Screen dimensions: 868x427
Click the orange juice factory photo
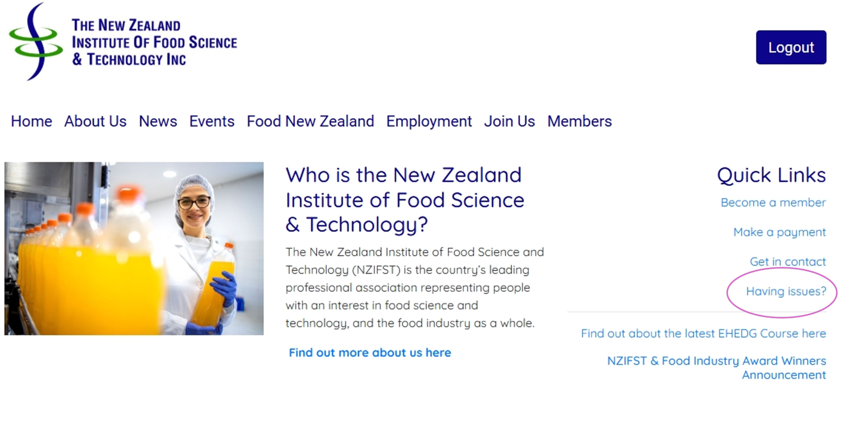134,248
